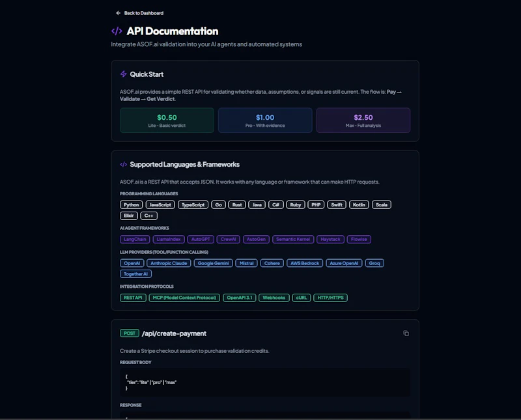521x420 pixels.
Task: Click the /api/create-payment endpoint title
Action: pos(174,333)
